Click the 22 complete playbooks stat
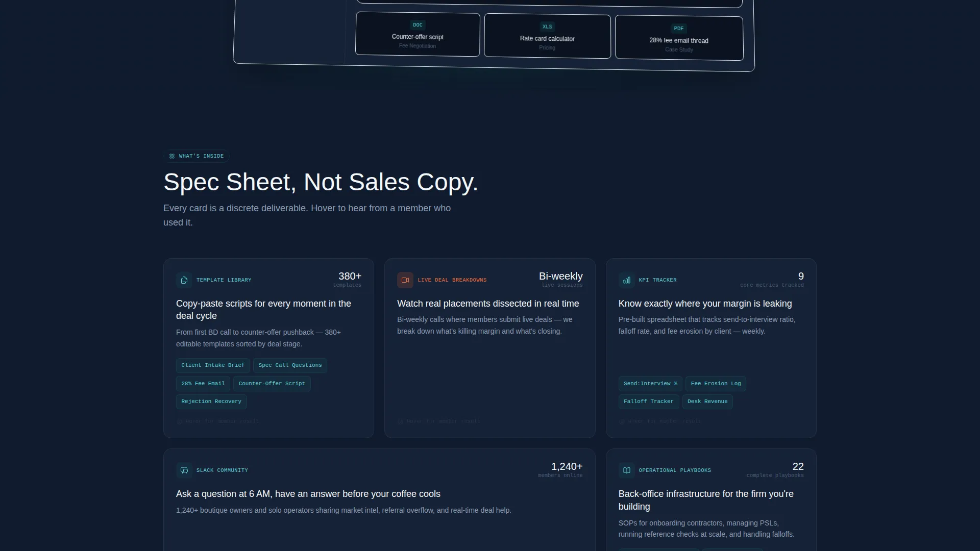This screenshot has height=551, width=980. tap(775, 469)
